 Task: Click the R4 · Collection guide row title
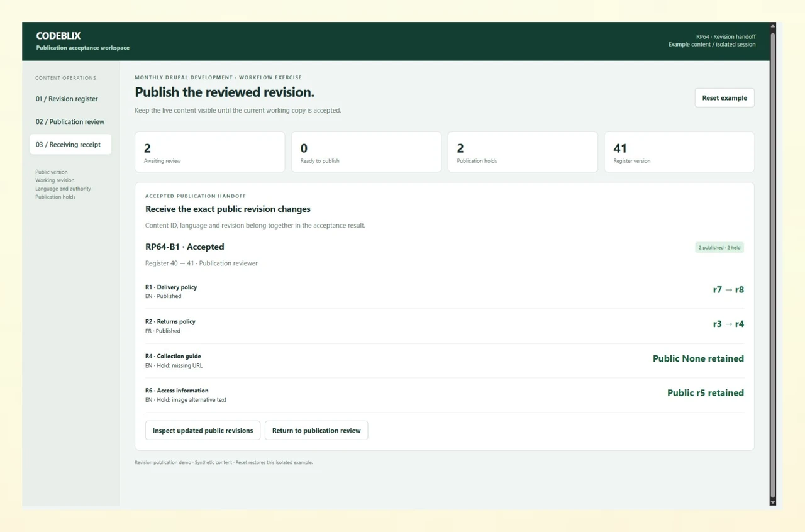[x=173, y=357]
